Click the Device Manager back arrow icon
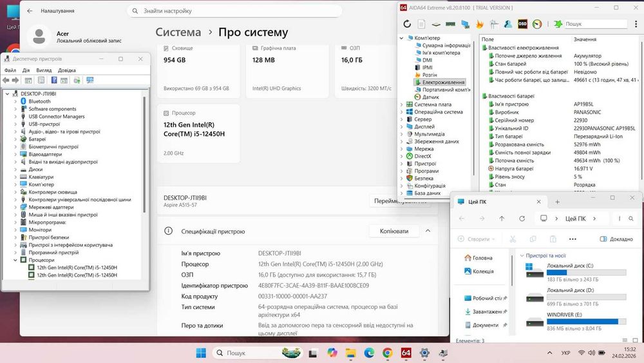 point(6,80)
